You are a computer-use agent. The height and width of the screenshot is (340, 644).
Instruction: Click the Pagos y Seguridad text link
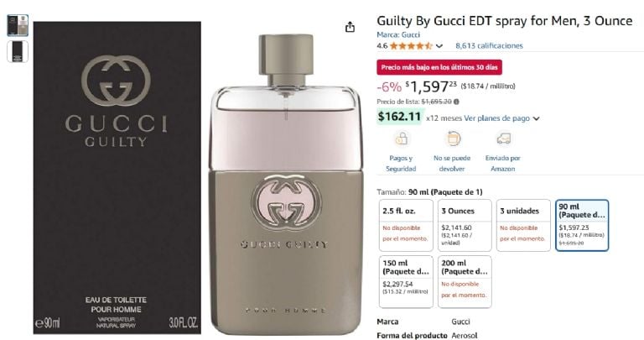(401, 163)
